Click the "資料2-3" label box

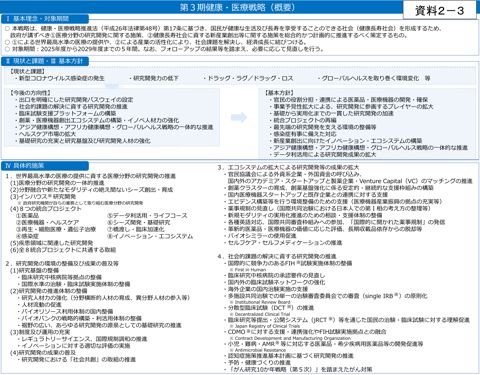[440, 10]
